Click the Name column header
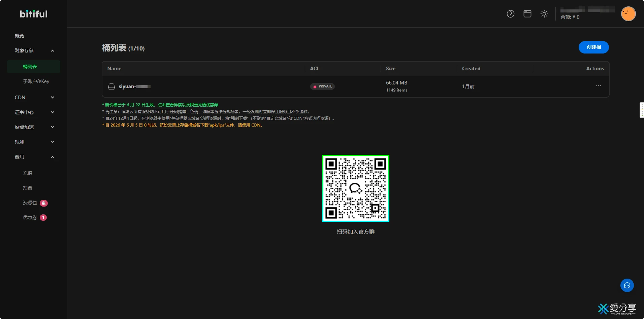This screenshot has height=319, width=644. [114, 69]
